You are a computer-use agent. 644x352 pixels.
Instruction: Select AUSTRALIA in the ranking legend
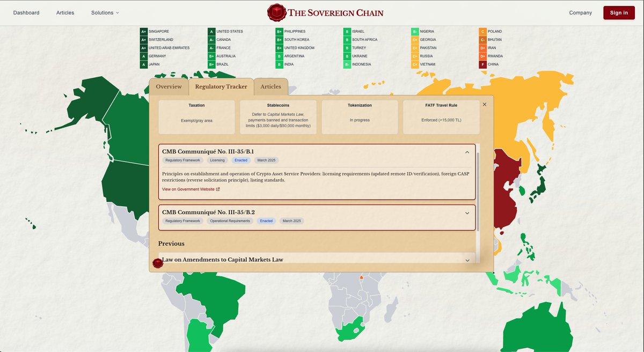point(226,56)
